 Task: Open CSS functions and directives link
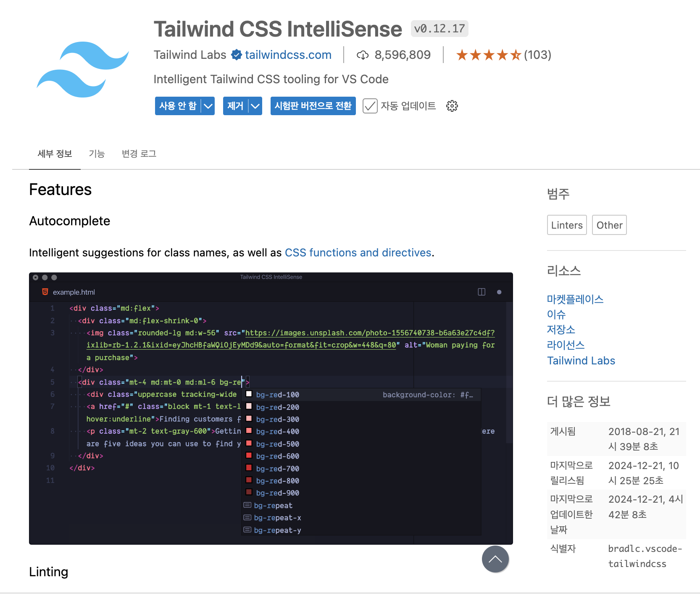358,253
